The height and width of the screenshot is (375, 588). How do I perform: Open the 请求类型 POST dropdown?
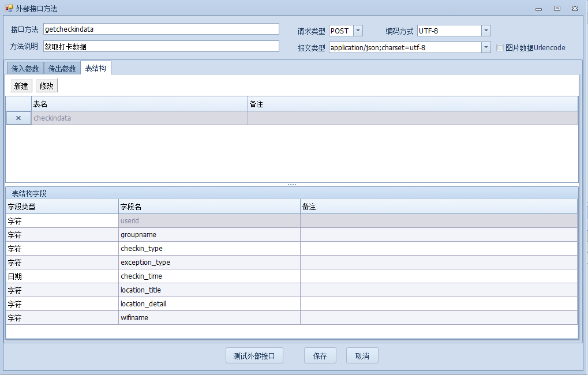pos(358,31)
